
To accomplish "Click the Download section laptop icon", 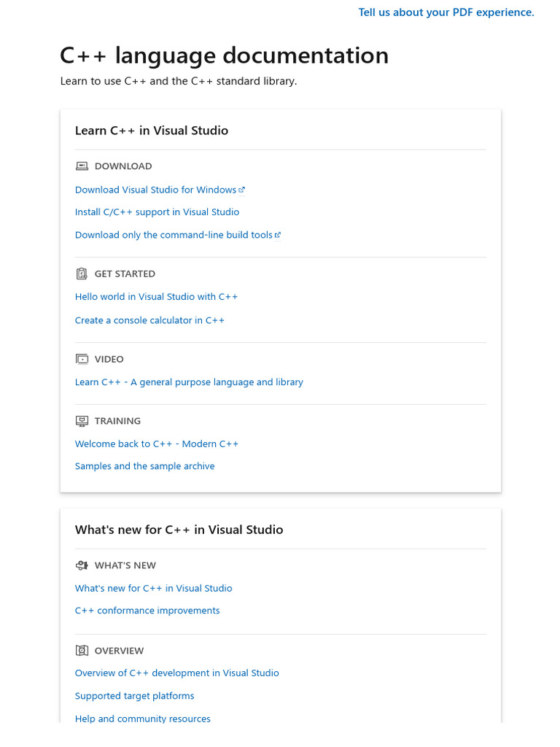I will click(82, 166).
